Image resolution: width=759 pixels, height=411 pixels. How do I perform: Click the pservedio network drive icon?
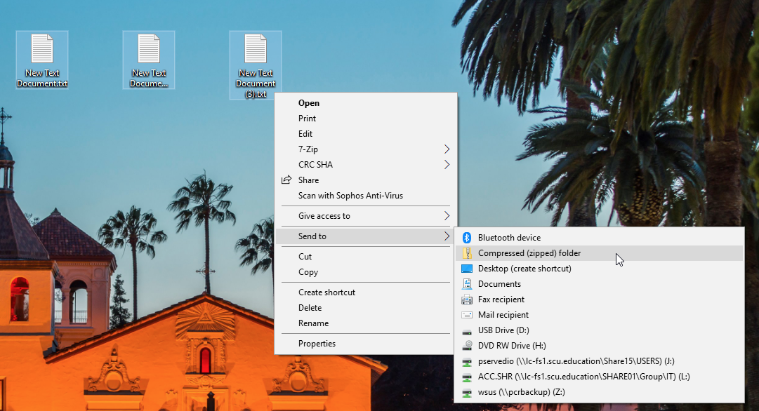click(467, 361)
